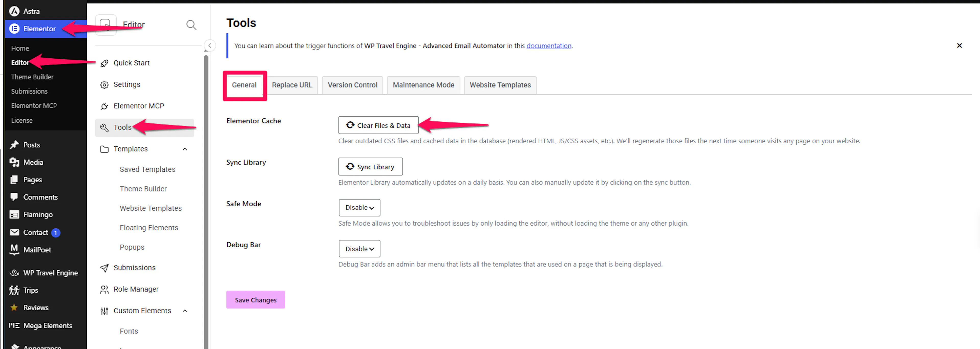Open Home under Elementor menu

[20, 48]
